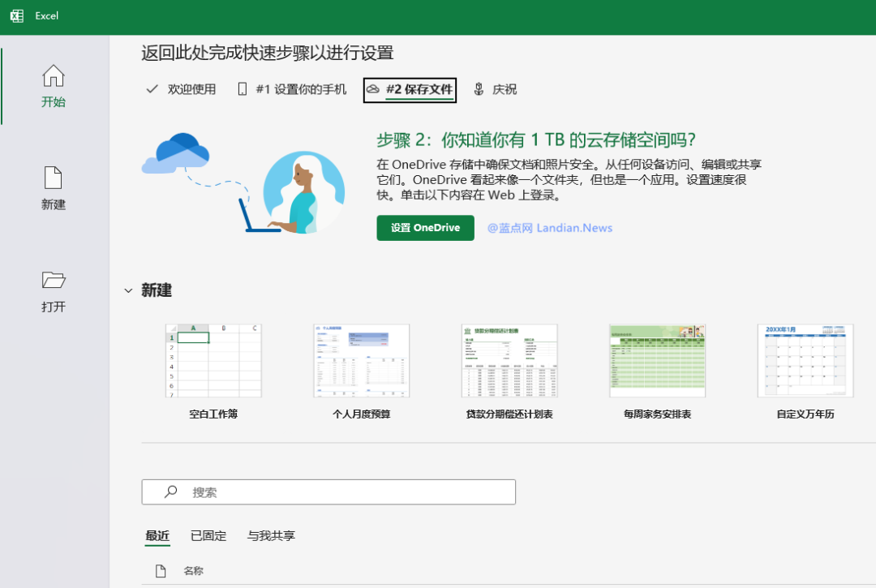
Task: Click the 名称 column header
Action: coord(193,571)
